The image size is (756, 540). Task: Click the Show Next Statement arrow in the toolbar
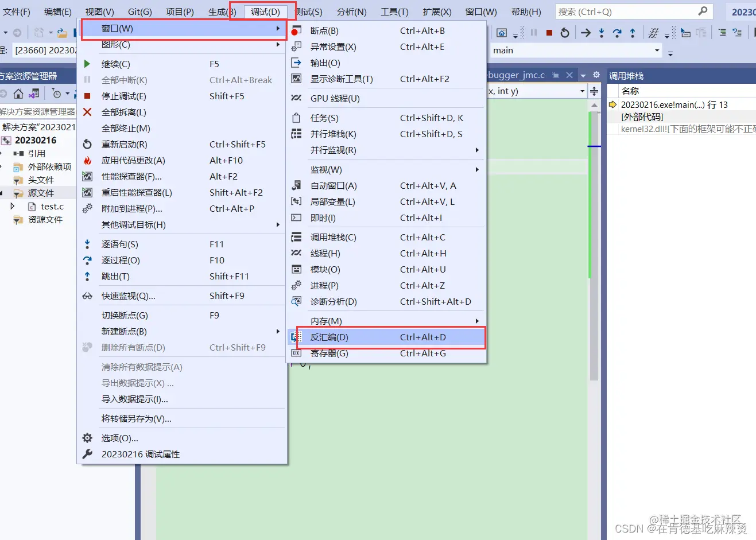point(586,33)
